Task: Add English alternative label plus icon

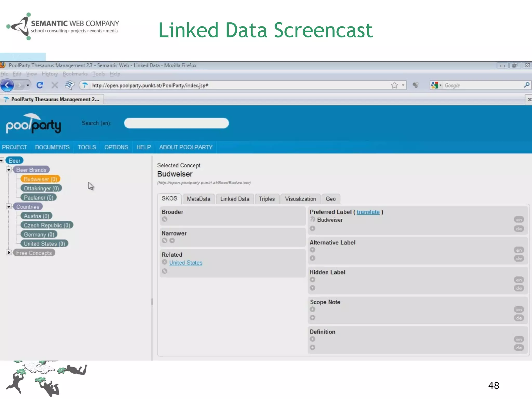Action: (312, 250)
